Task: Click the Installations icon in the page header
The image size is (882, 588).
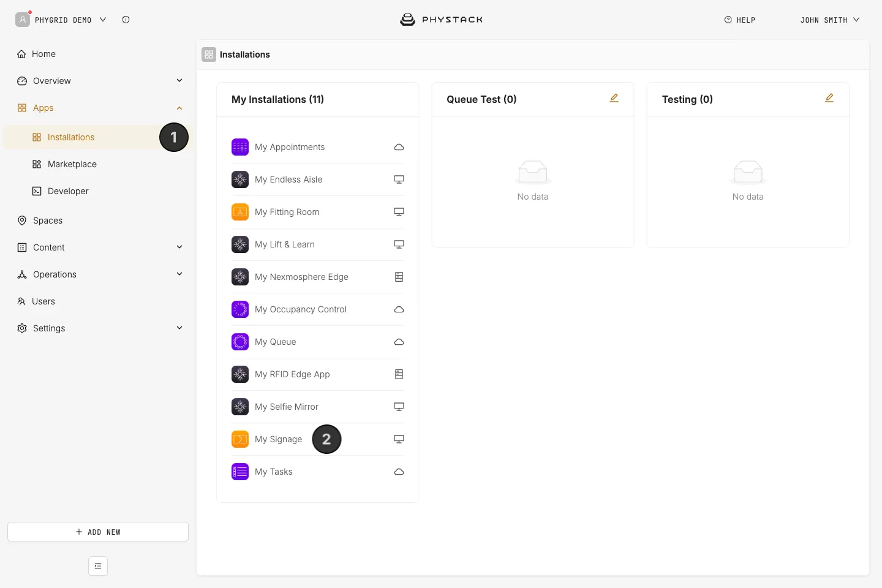Action: (209, 55)
